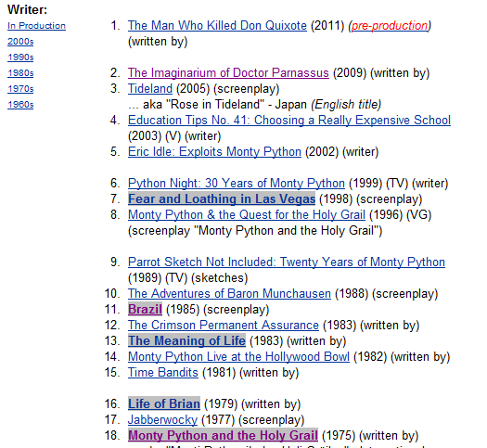487x448 pixels.
Task: Jump to the In Production section
Action: pos(37,26)
